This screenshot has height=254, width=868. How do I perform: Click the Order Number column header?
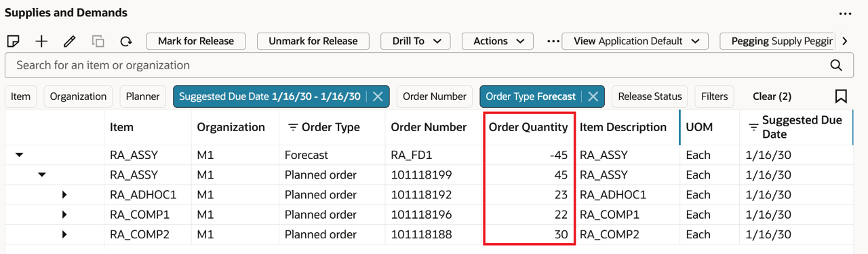[x=429, y=127]
